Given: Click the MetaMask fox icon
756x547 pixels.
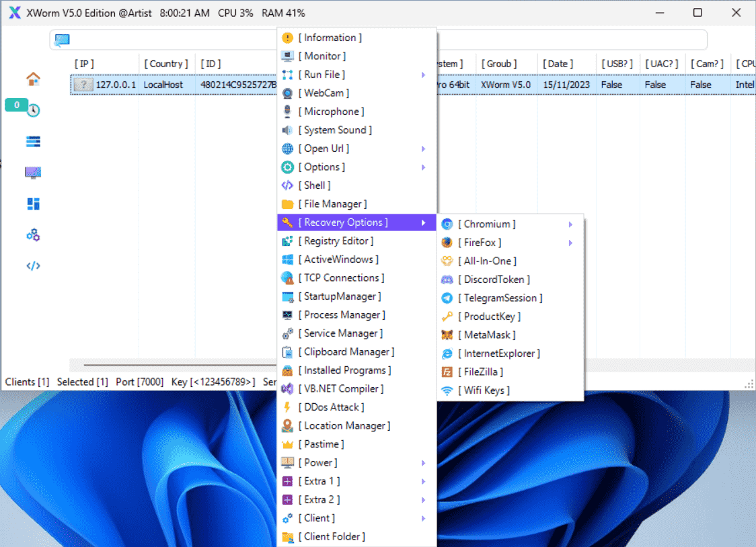Looking at the screenshot, I should [447, 335].
